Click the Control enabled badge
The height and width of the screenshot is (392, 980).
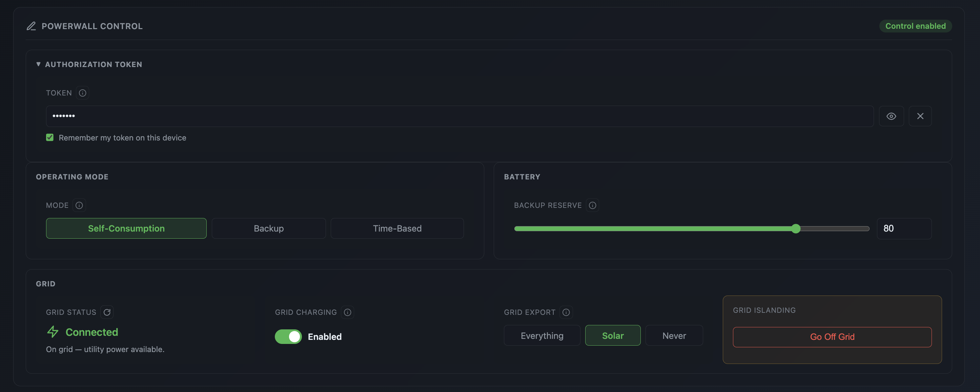point(915,26)
